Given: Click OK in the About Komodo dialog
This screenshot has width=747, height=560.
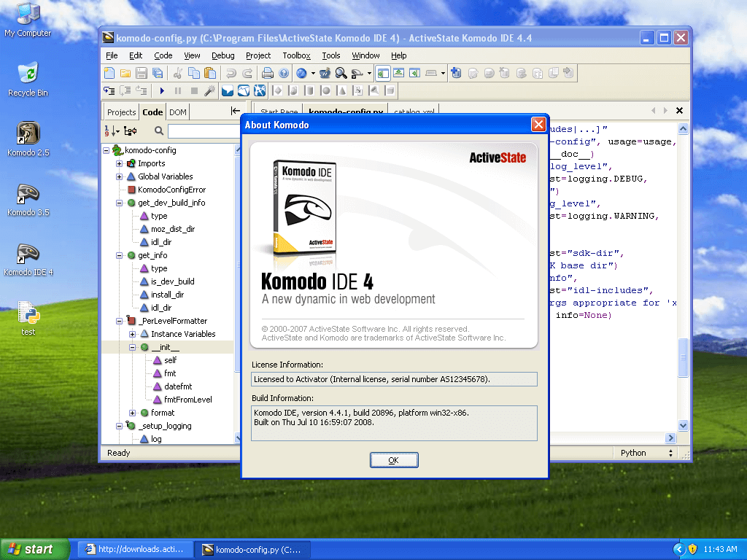Looking at the screenshot, I should pos(394,460).
